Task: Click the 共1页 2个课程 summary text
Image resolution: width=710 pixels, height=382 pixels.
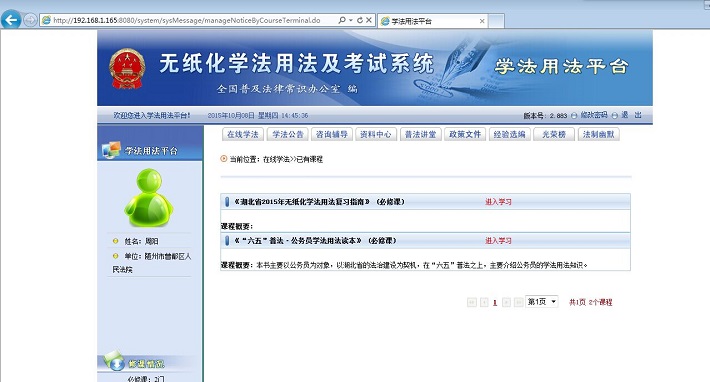Action: pyautogui.click(x=590, y=302)
